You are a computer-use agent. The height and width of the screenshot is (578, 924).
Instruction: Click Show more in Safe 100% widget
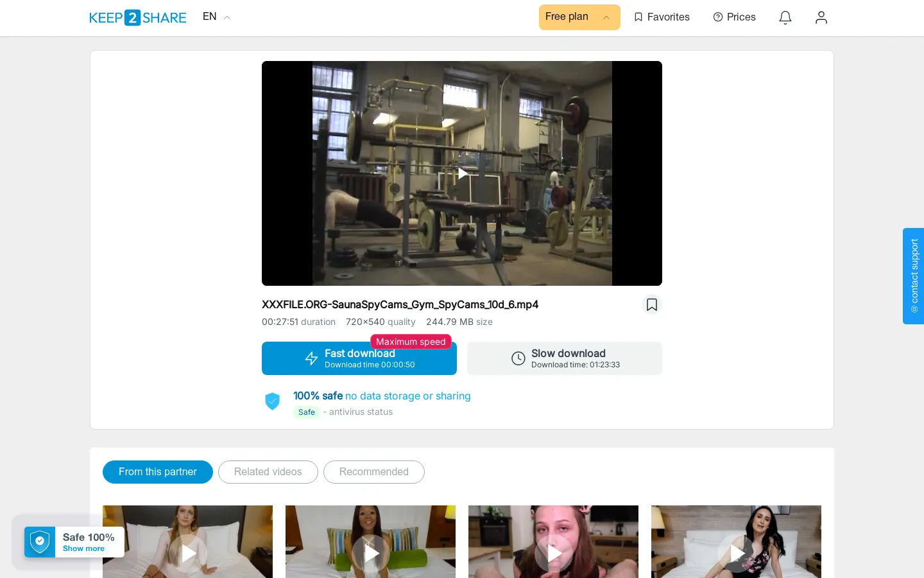point(83,548)
